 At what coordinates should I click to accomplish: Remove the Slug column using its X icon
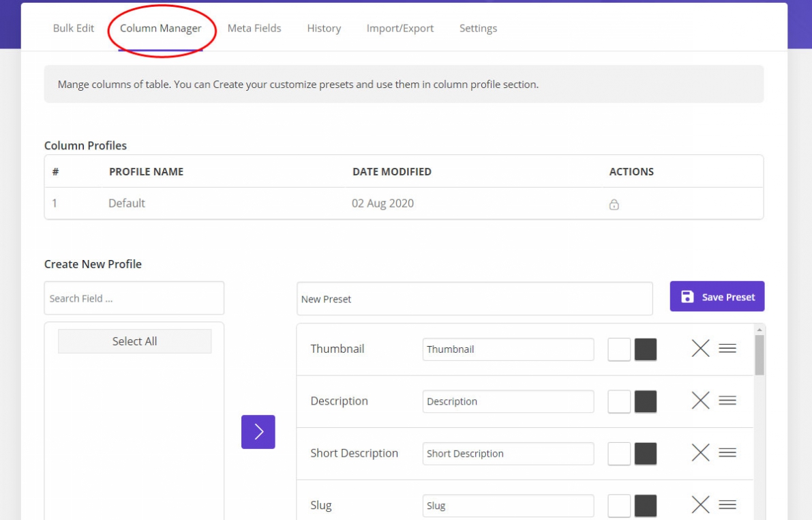[700, 505]
